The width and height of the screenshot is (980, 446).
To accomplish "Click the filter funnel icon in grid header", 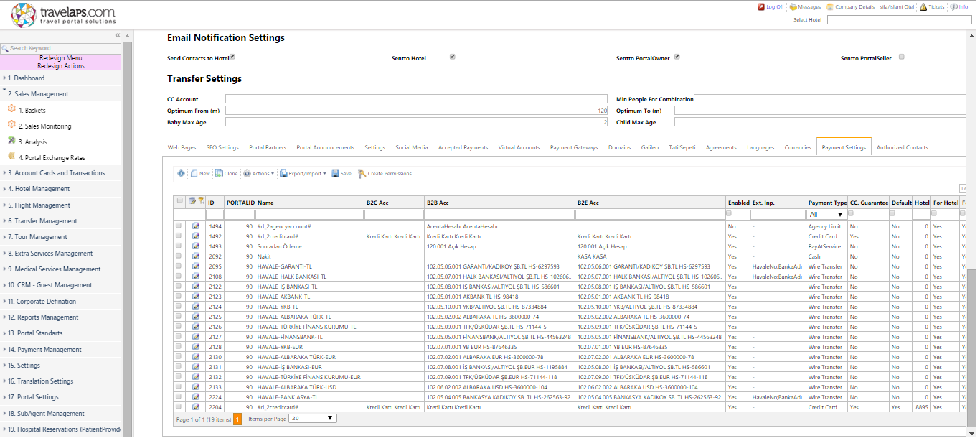I will (x=202, y=201).
